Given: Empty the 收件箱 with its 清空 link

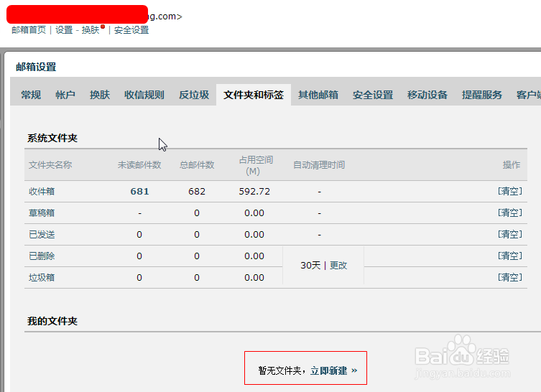Looking at the screenshot, I should (x=510, y=191).
